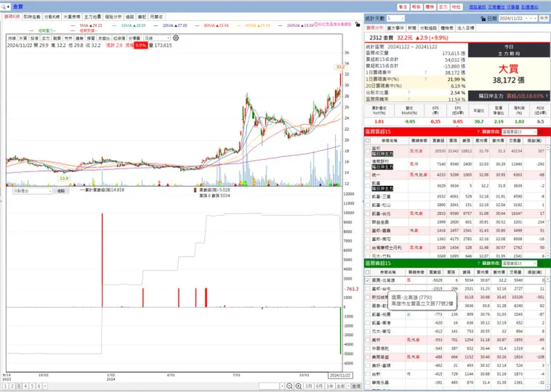551x392 pixels.
Task: Toggle 外資 overlay button on chart toolbar
Action: (23, 38)
